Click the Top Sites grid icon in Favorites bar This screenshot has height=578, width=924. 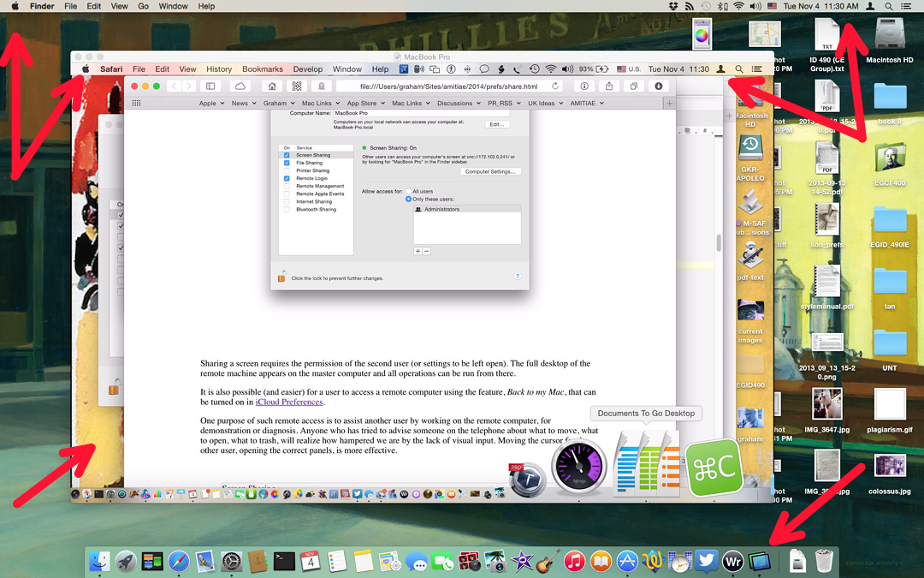click(x=136, y=104)
